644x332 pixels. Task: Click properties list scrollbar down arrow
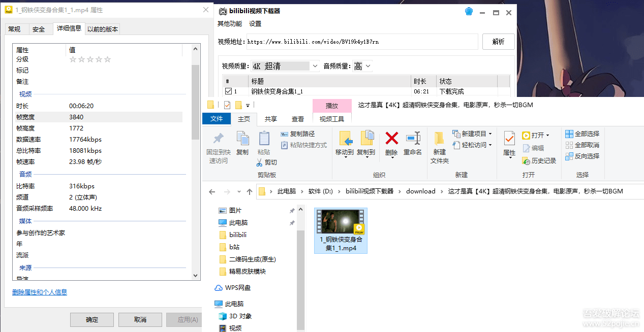[x=196, y=276]
